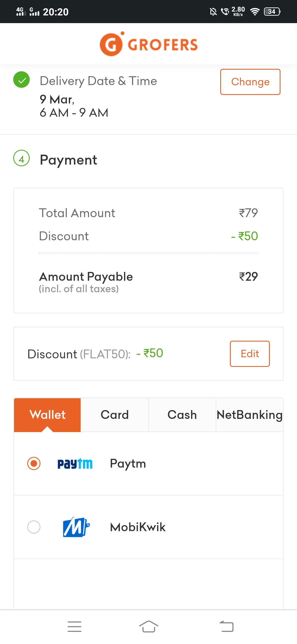Open the Android recent apps menu icon
297x644 pixels.
tap(75, 627)
